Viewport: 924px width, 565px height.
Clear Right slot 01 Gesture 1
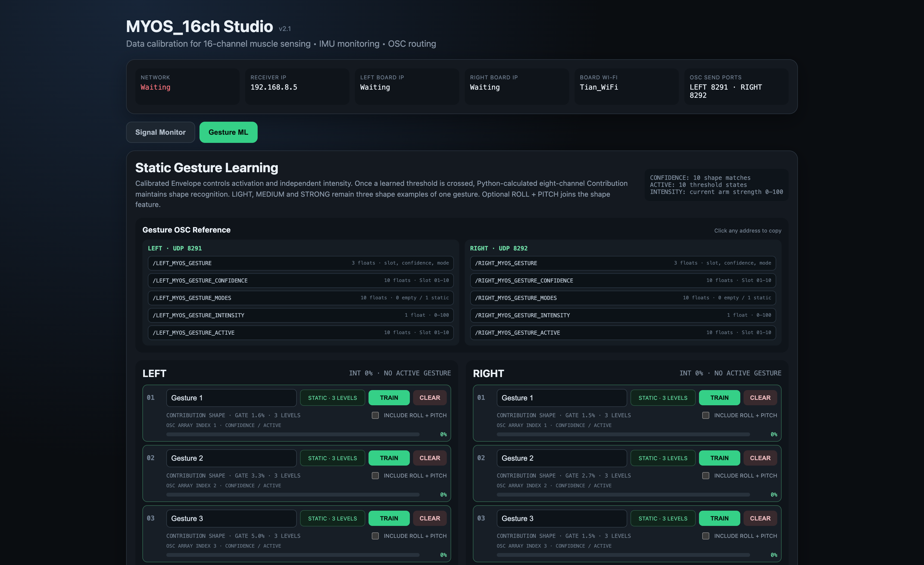click(x=760, y=397)
